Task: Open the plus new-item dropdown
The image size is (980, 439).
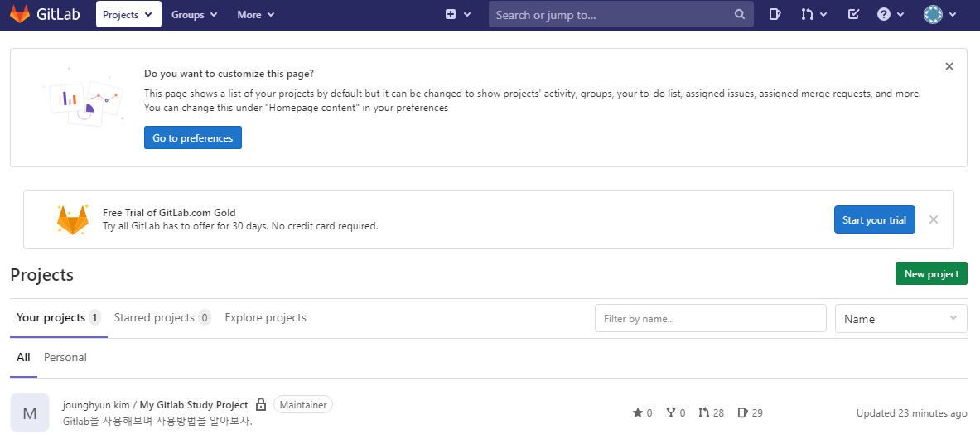Action: click(x=457, y=14)
